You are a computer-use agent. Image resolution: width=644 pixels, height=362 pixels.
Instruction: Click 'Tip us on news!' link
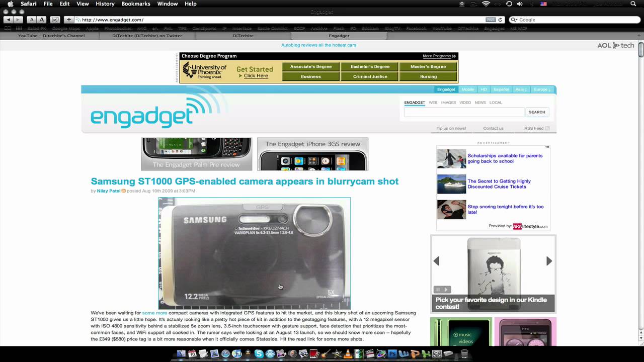tap(451, 128)
